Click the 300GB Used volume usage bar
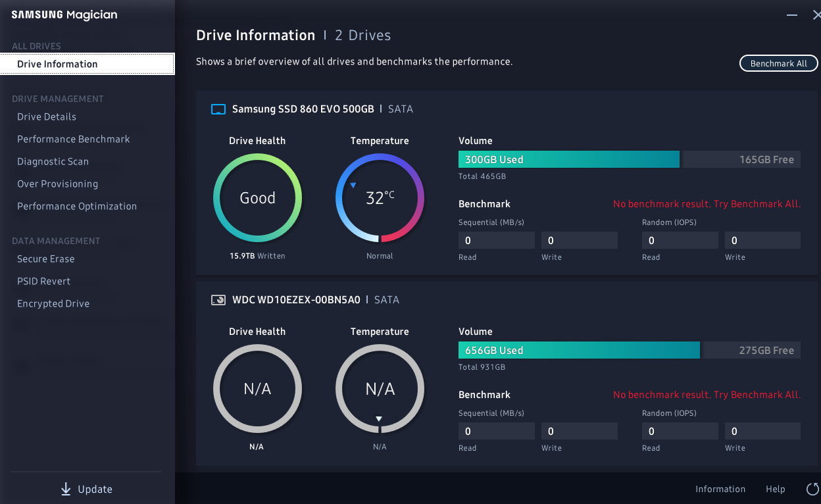 pos(568,159)
